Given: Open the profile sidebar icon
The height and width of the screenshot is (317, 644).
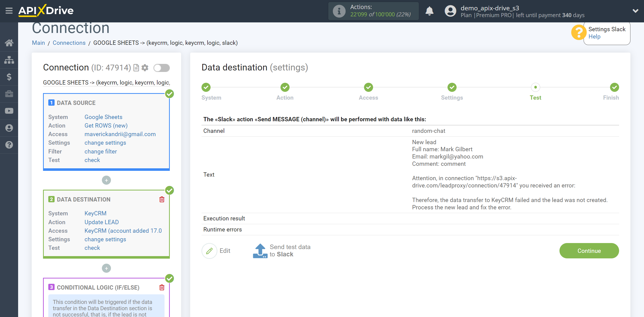Looking at the screenshot, I should tap(9, 128).
